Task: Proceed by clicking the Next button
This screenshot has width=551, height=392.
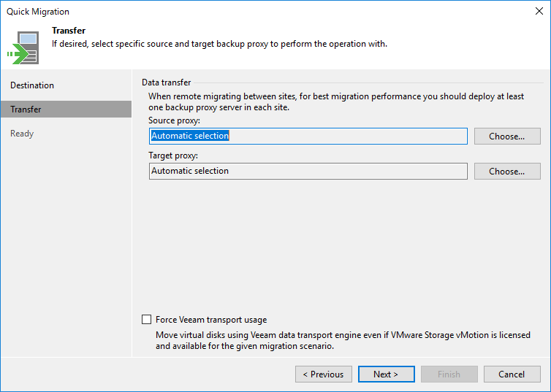Action: pos(386,374)
